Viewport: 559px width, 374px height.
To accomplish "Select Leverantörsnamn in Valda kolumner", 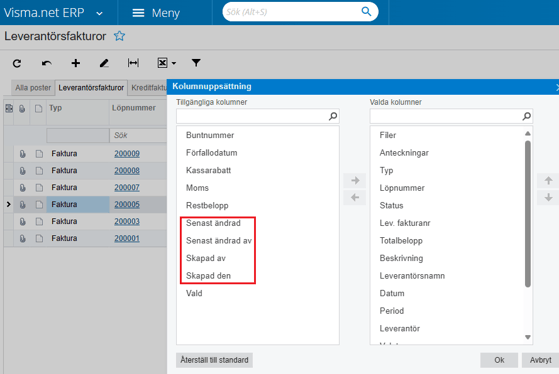I will tap(412, 276).
